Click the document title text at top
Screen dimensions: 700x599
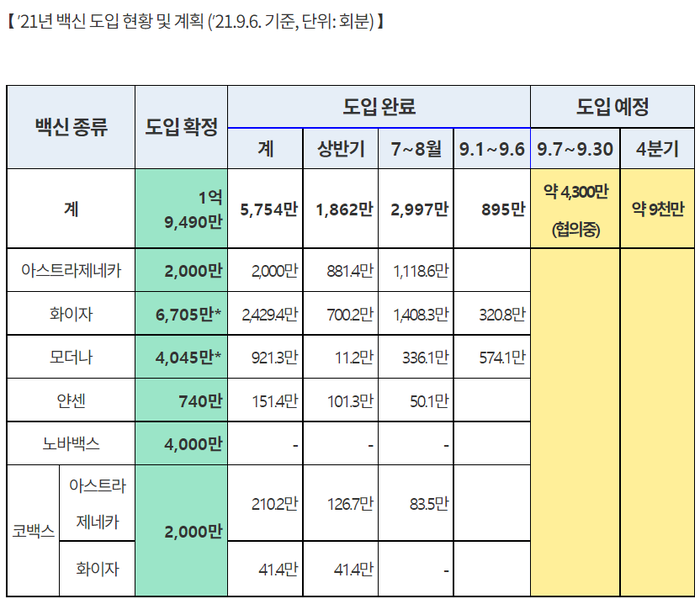tap(197, 21)
